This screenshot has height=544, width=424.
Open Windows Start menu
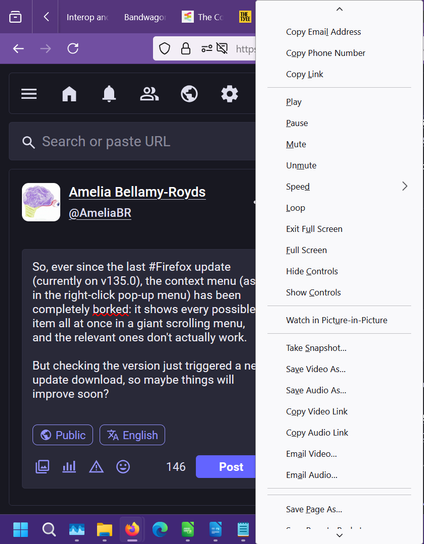point(20,530)
